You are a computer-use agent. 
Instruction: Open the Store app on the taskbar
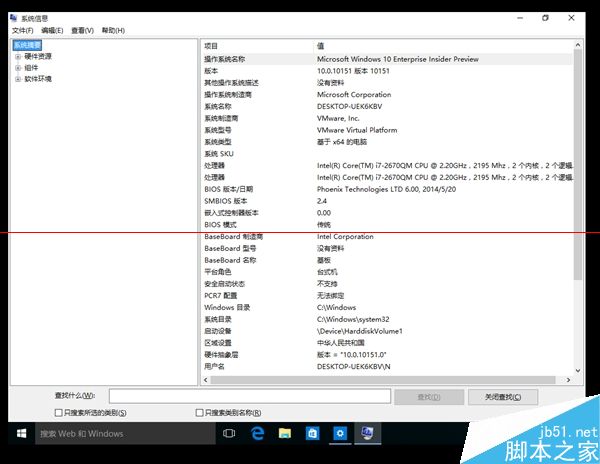[312, 433]
